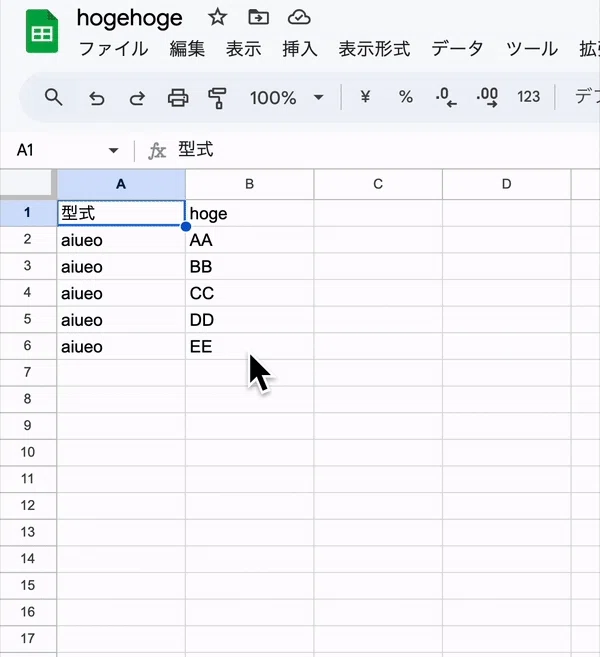Apply the yen currency format
Screen dimensions: 600x657
(x=365, y=97)
